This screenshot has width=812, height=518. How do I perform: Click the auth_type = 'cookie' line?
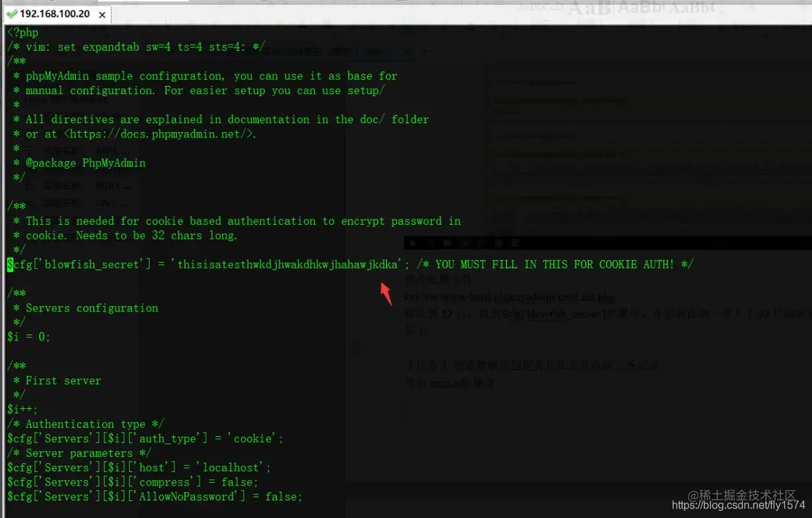145,439
